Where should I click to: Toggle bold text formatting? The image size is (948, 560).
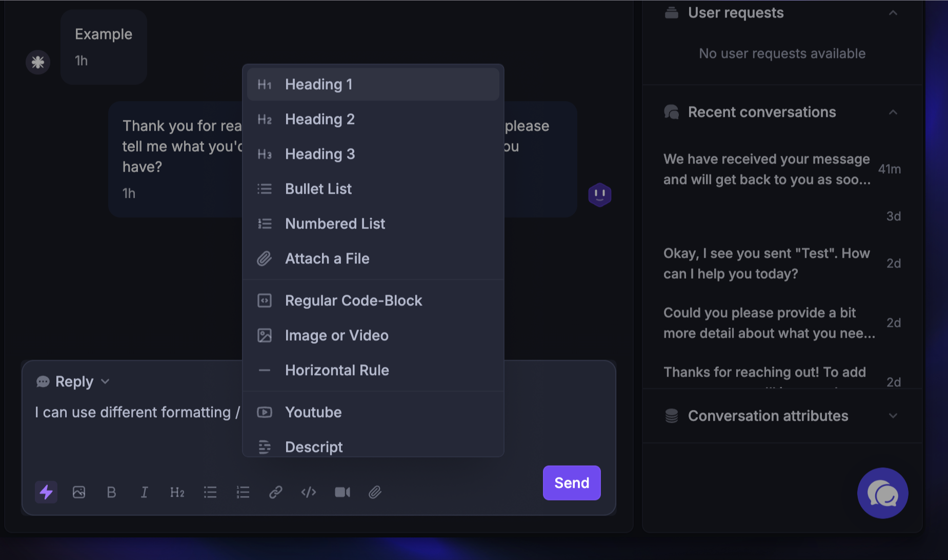[x=111, y=492]
